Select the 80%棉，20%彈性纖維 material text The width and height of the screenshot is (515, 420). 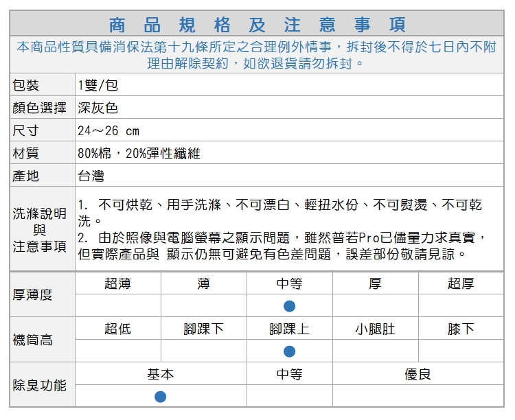[x=139, y=153]
